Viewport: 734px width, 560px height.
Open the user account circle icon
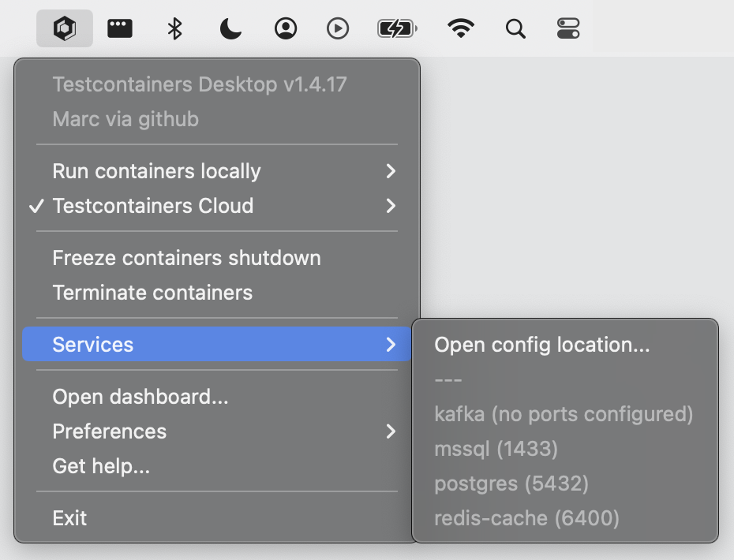(285, 29)
